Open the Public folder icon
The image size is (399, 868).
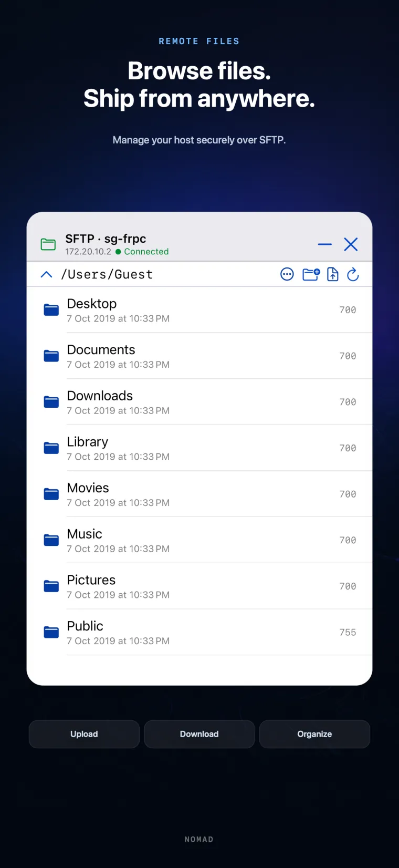tap(51, 632)
